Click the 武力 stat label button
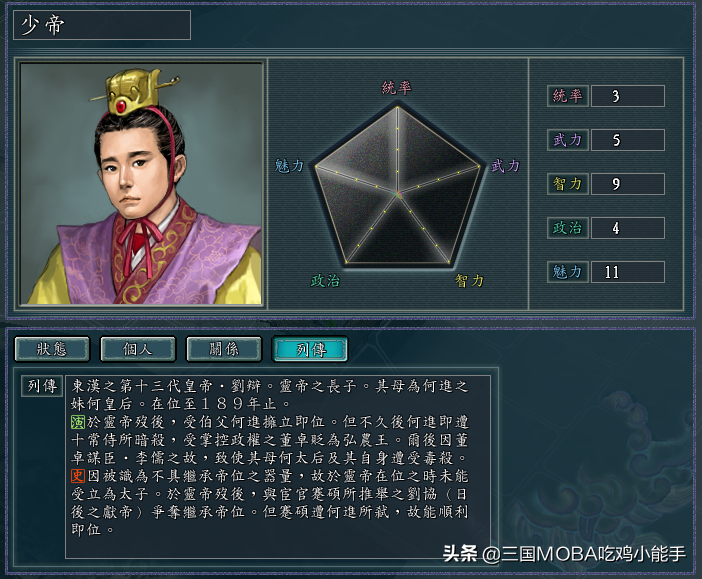702x579 pixels. 568,140
